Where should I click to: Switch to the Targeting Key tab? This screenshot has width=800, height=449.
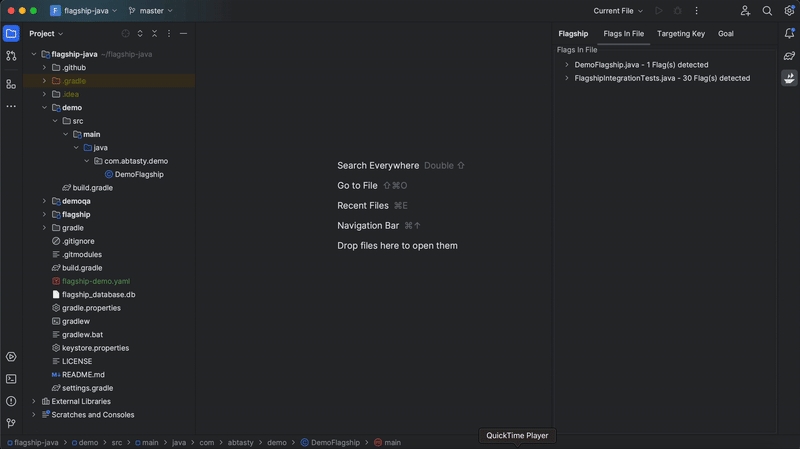[x=680, y=34]
